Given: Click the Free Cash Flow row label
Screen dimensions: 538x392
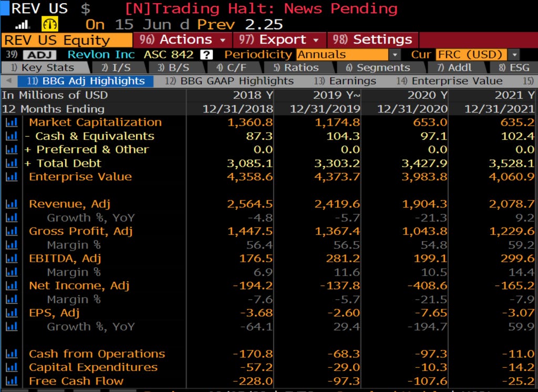Looking at the screenshot, I should (76, 380).
